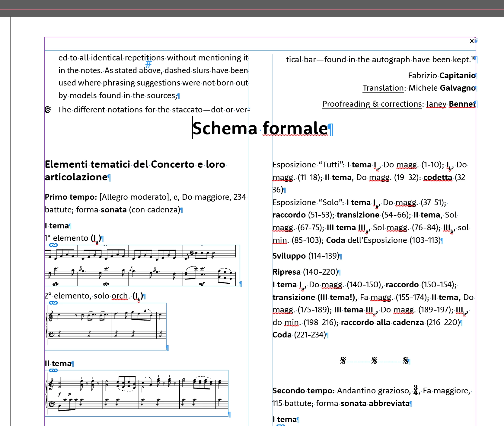This screenshot has height=426, width=504.
Task: Select the 2° elemento solo orch. music image
Action: tap(106, 326)
